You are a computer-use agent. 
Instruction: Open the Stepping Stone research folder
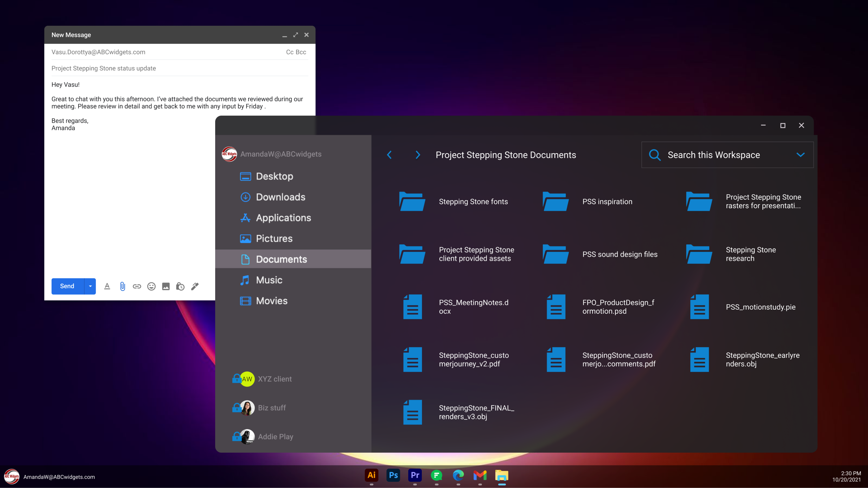(x=731, y=254)
